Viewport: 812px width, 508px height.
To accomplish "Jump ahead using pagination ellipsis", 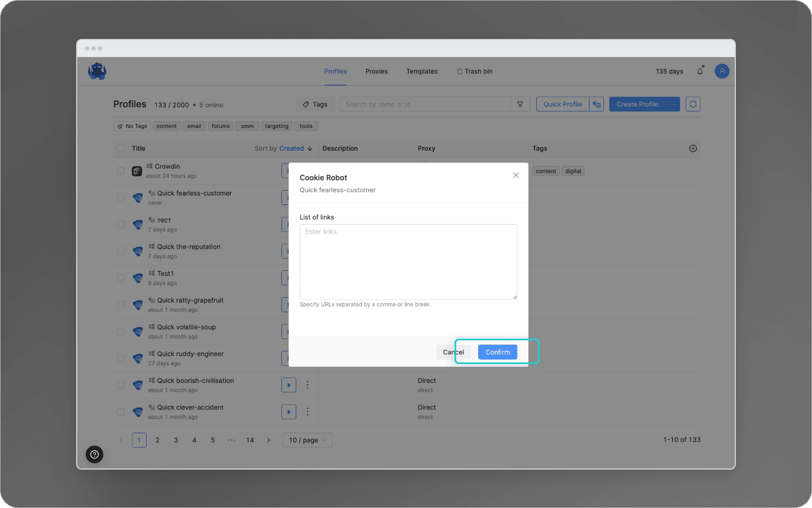I will (x=231, y=440).
